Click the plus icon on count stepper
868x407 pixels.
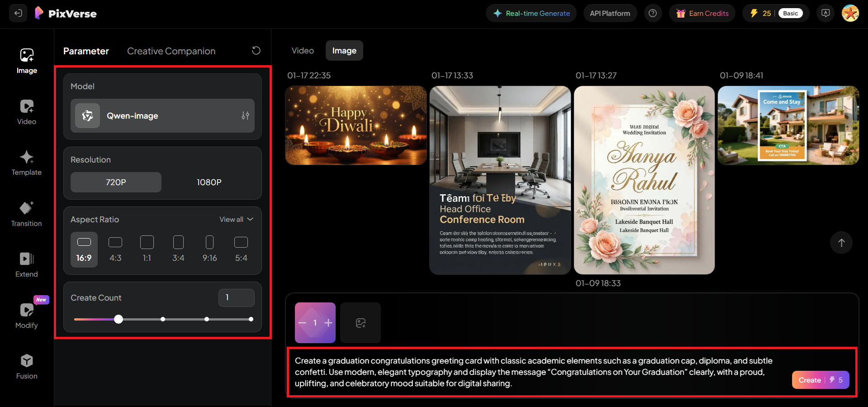[328, 323]
